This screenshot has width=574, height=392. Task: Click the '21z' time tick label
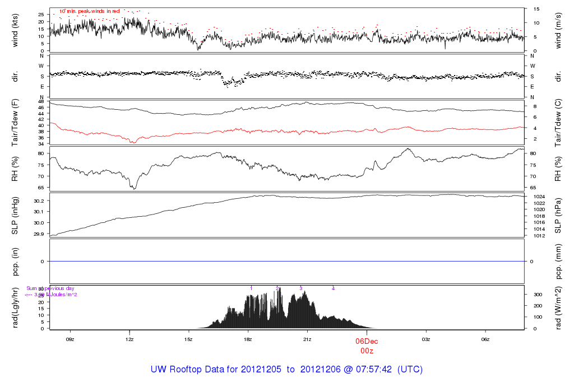pos(307,339)
